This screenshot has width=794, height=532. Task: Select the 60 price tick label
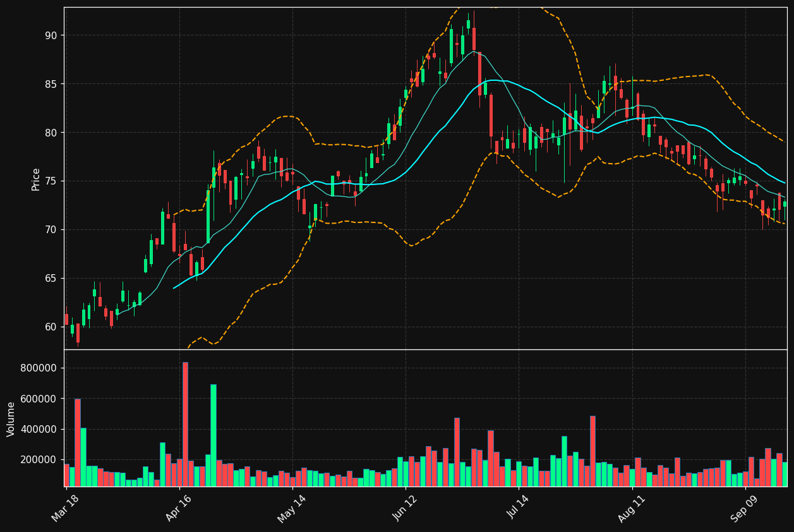tap(51, 327)
